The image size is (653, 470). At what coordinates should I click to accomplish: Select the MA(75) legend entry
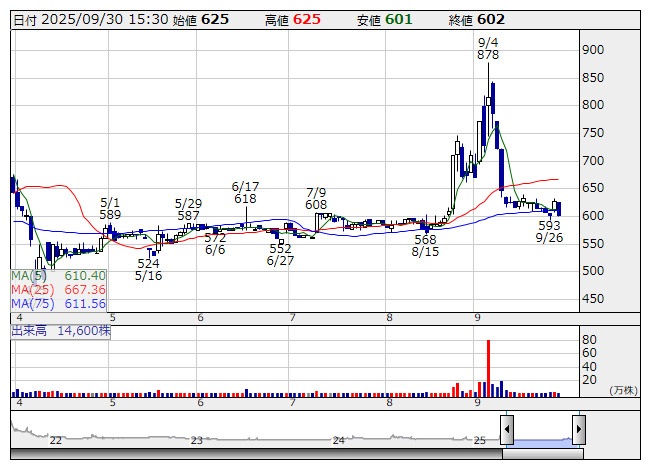(x=58, y=304)
